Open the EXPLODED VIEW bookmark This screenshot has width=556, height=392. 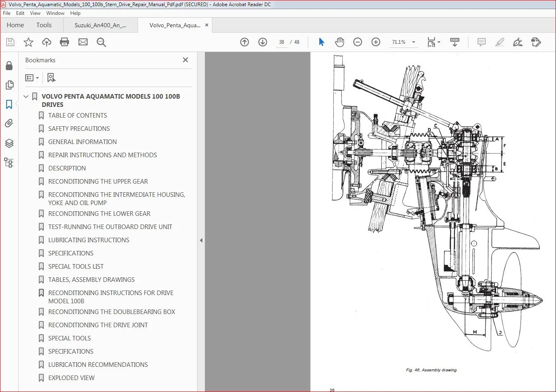(x=71, y=378)
